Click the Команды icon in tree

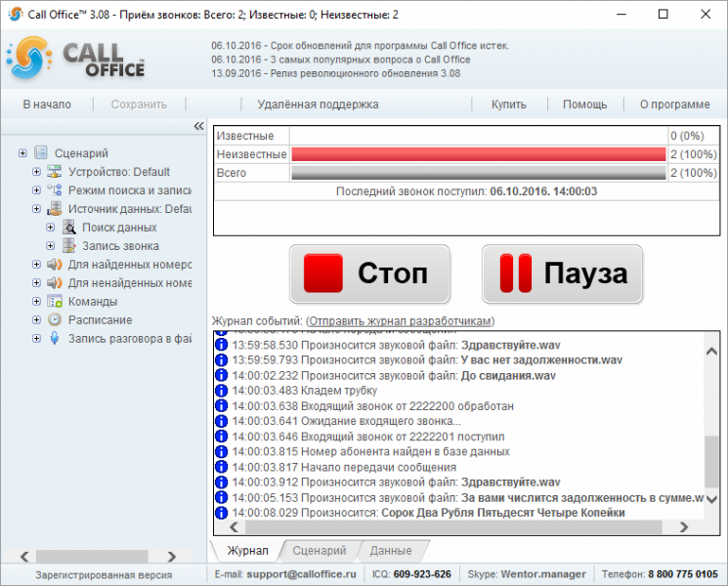[55, 302]
